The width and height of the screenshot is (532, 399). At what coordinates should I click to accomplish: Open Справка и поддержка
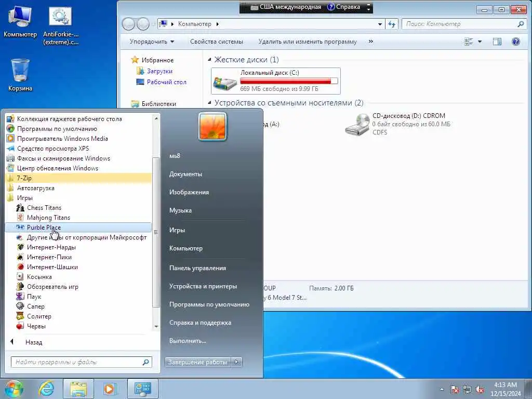click(200, 323)
